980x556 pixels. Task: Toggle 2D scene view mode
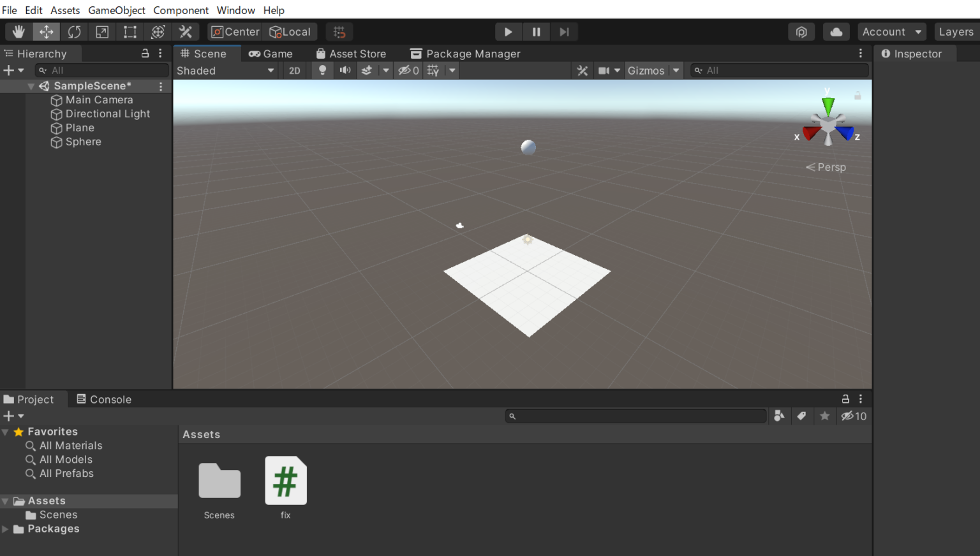point(295,70)
